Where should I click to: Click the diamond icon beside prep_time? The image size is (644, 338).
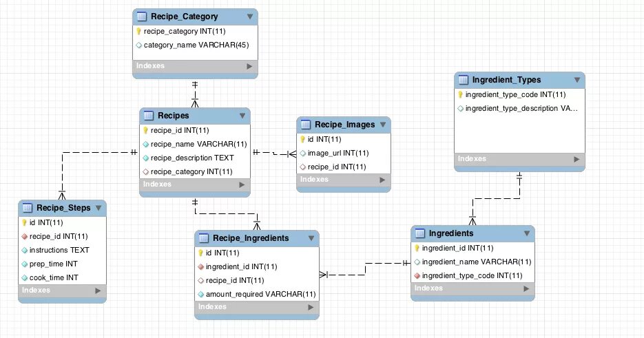[x=24, y=264]
